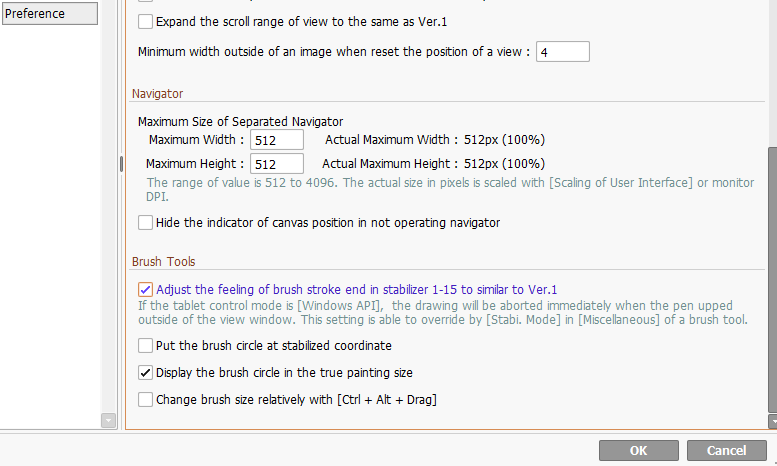
Task: Enable Change brush size relatively with Ctrl+Alt+Drag
Action: [x=146, y=400]
